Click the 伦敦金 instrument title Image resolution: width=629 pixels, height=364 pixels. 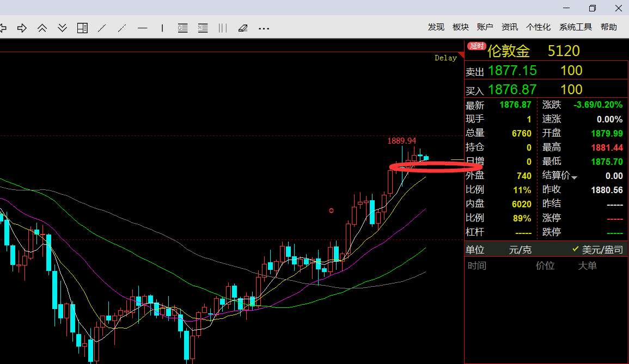(x=508, y=51)
